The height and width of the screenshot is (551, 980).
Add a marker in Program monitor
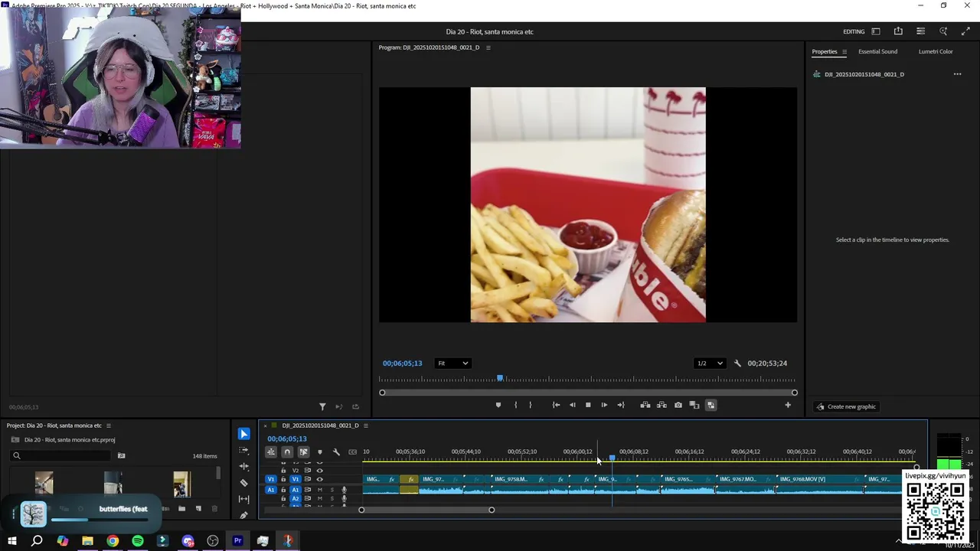coord(498,405)
